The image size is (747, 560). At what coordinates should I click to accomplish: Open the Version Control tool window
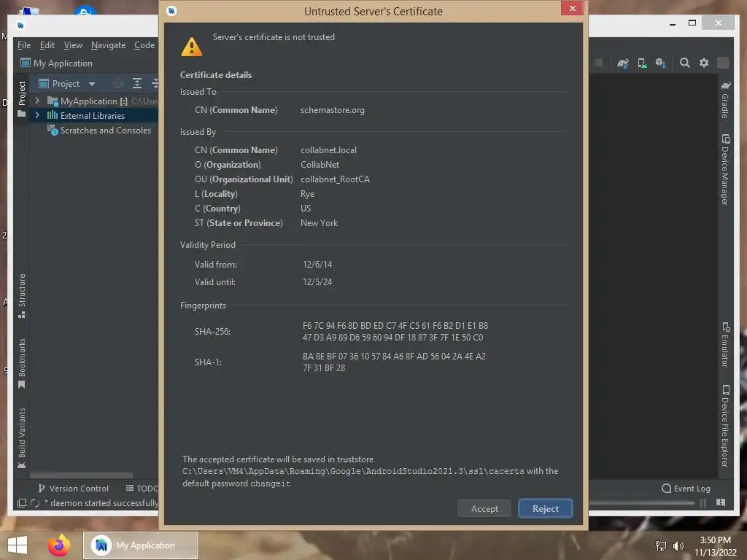[x=74, y=489]
